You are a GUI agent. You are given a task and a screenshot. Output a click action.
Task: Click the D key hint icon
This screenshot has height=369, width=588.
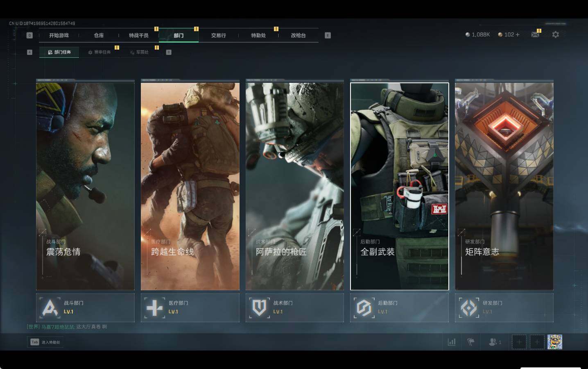[168, 52]
